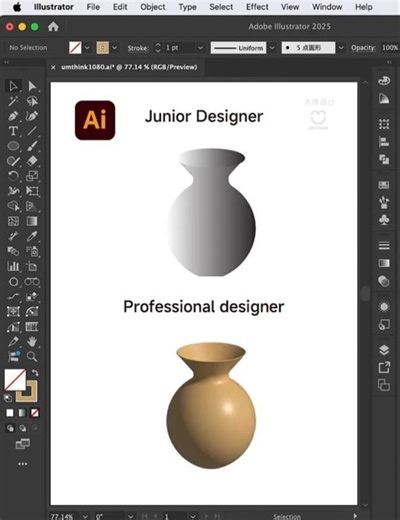400x520 pixels.
Task: Set paint mode to None
Action: [34, 413]
